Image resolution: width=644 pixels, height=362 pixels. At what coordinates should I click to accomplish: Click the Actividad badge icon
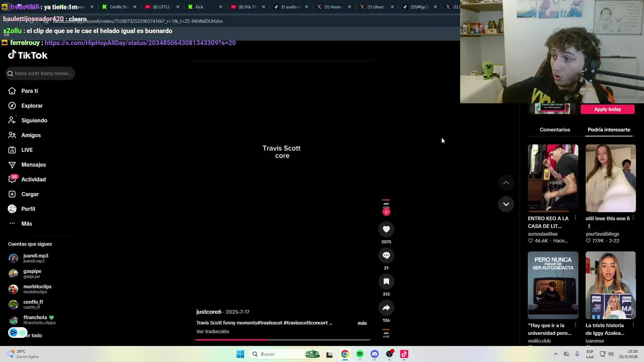click(x=13, y=179)
